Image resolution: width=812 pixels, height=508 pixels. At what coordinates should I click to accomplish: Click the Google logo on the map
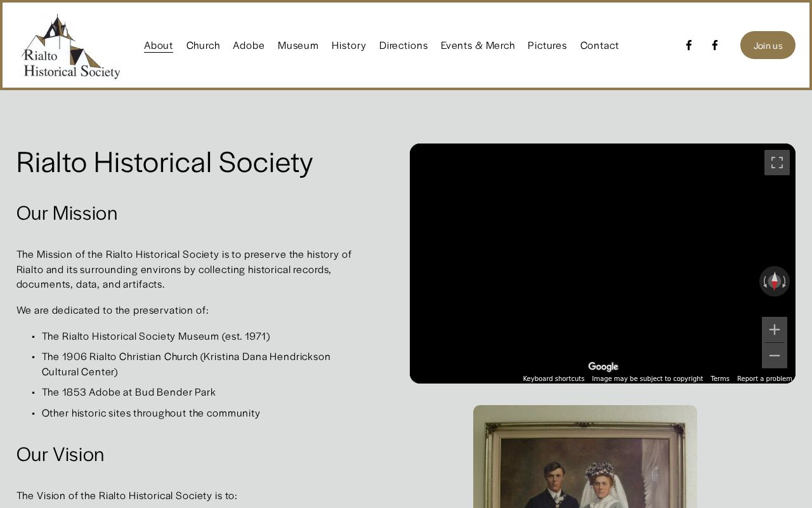click(x=603, y=366)
